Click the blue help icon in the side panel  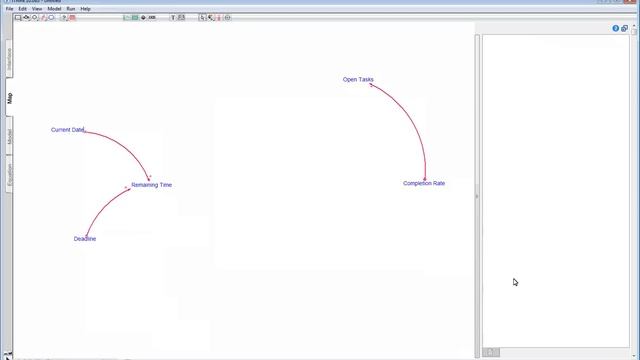pos(616,28)
